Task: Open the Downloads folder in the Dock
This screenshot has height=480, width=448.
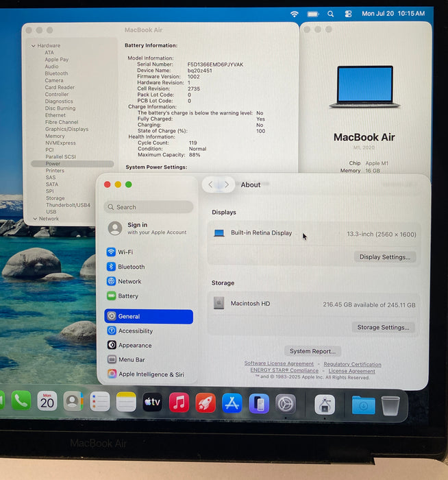Action: click(x=363, y=405)
